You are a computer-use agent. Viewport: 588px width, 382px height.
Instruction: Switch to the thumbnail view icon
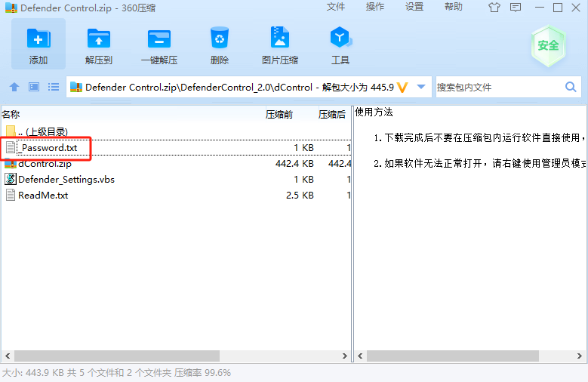[34, 87]
